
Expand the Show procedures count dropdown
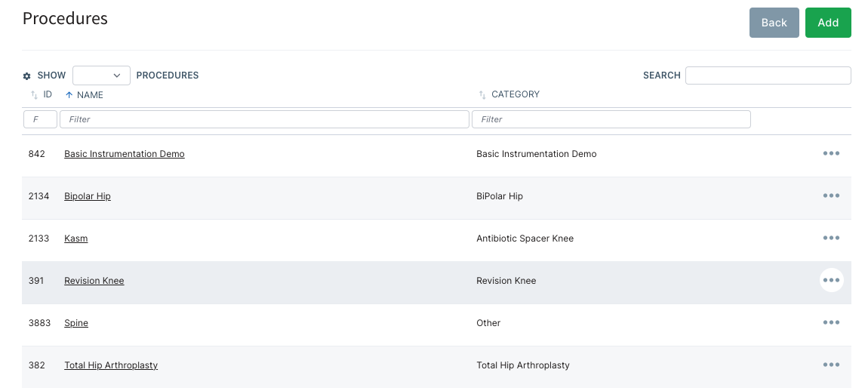click(x=101, y=75)
